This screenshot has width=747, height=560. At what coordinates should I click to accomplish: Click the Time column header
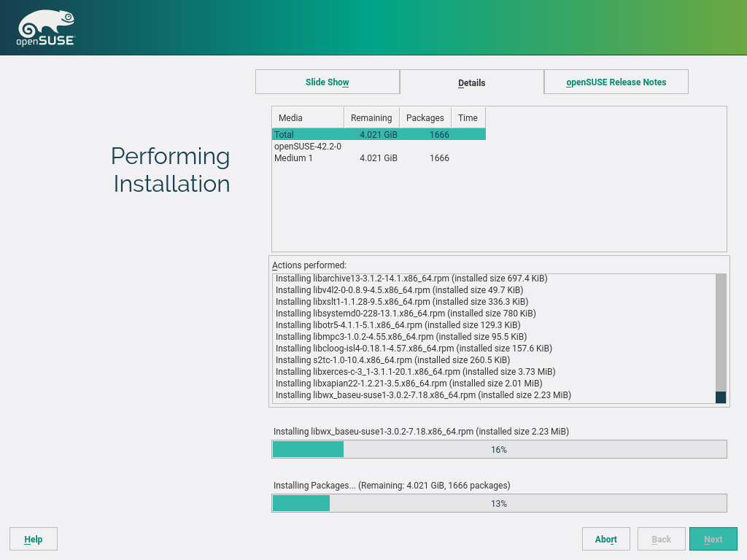tap(468, 117)
